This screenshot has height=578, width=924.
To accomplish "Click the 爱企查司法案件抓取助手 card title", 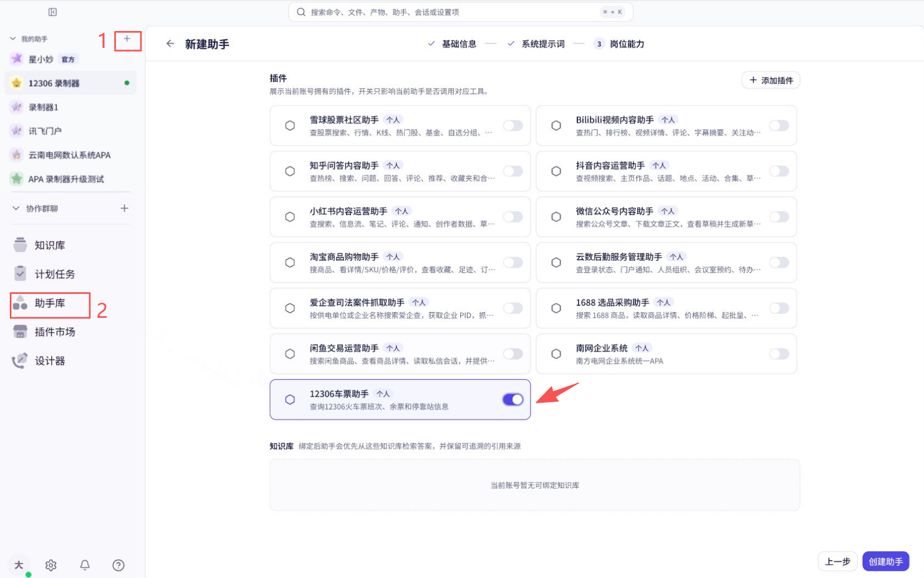I will click(x=357, y=303).
